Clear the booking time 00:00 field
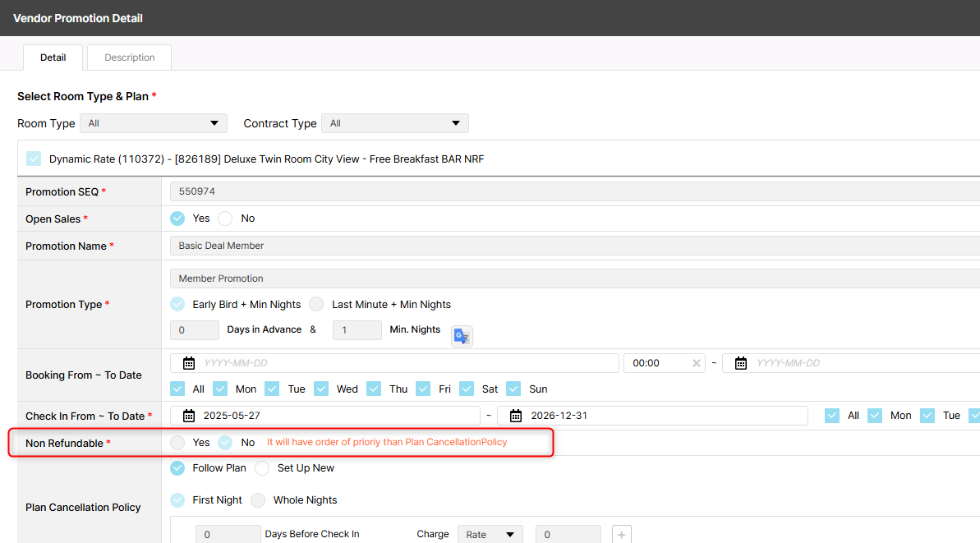Viewport: 980px width, 543px height. point(697,363)
